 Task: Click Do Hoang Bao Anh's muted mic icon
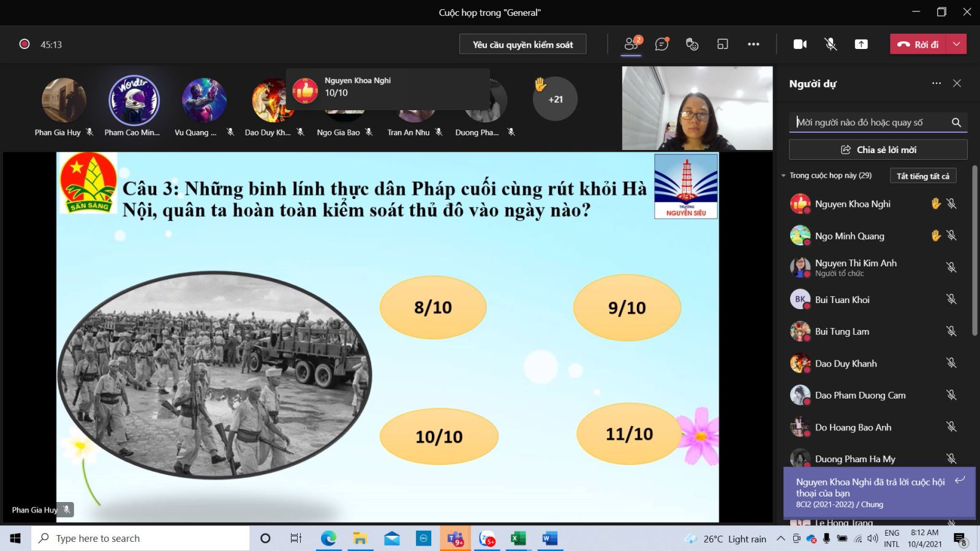[951, 427]
